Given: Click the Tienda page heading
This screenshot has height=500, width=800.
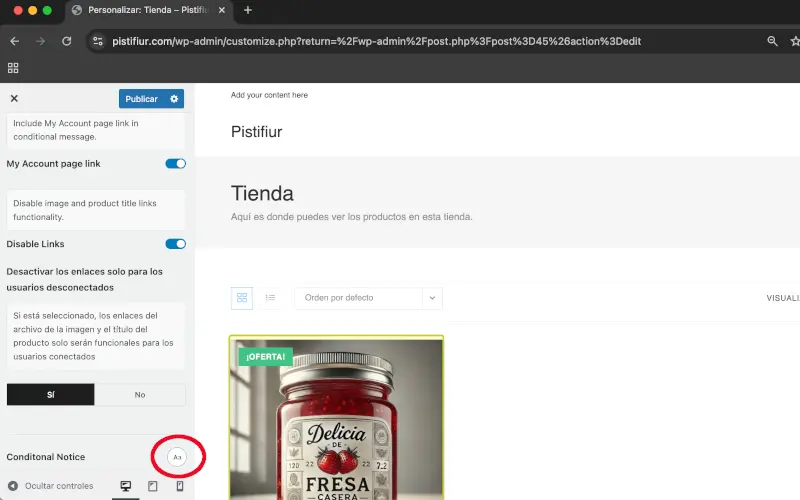Looking at the screenshot, I should point(262,193).
